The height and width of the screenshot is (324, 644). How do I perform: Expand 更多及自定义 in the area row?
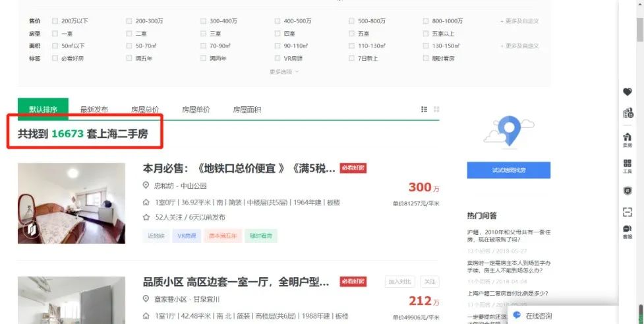pyautogui.click(x=519, y=46)
